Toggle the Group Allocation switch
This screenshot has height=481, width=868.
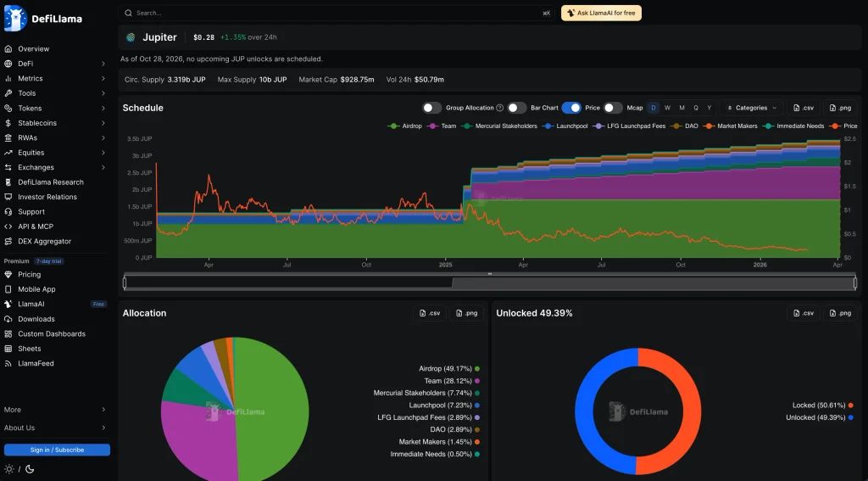pos(431,108)
